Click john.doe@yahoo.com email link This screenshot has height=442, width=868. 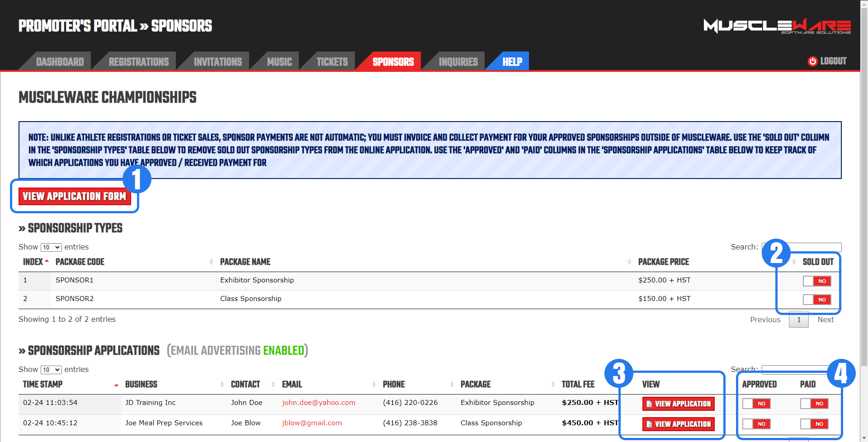pyautogui.click(x=318, y=403)
